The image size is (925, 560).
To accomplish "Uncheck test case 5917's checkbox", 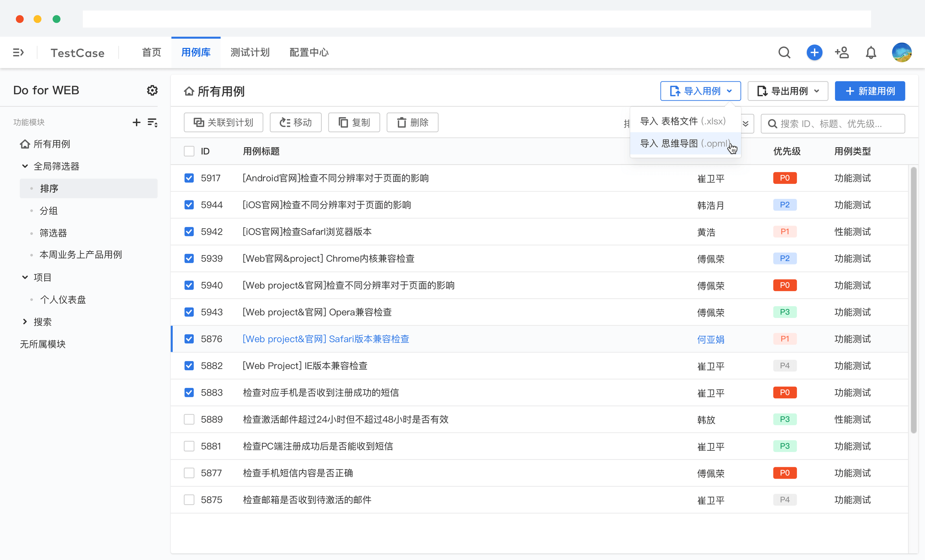I will tap(189, 178).
